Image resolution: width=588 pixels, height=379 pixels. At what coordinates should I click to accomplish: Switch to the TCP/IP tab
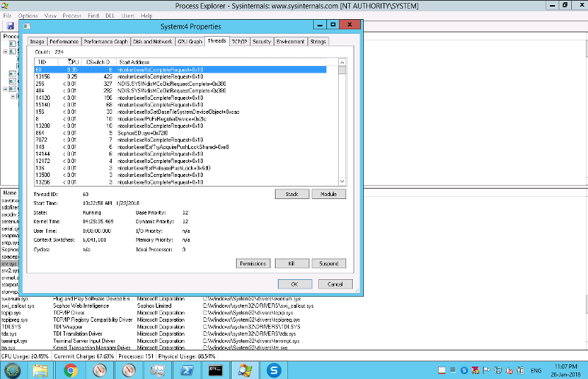[x=240, y=42]
